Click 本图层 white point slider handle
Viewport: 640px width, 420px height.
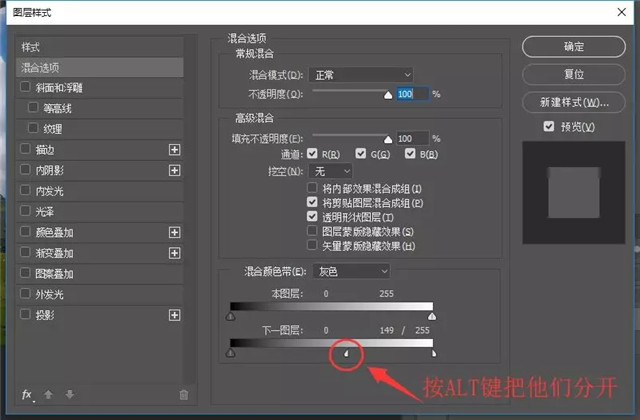coord(432,316)
